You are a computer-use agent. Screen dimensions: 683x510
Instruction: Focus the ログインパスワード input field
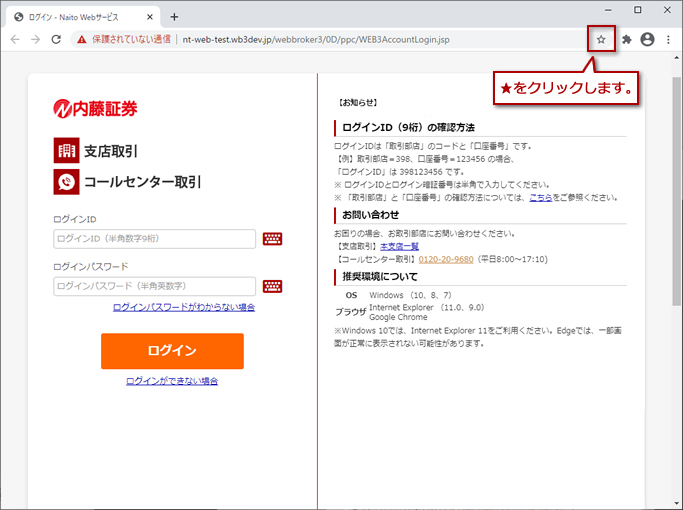(x=155, y=286)
